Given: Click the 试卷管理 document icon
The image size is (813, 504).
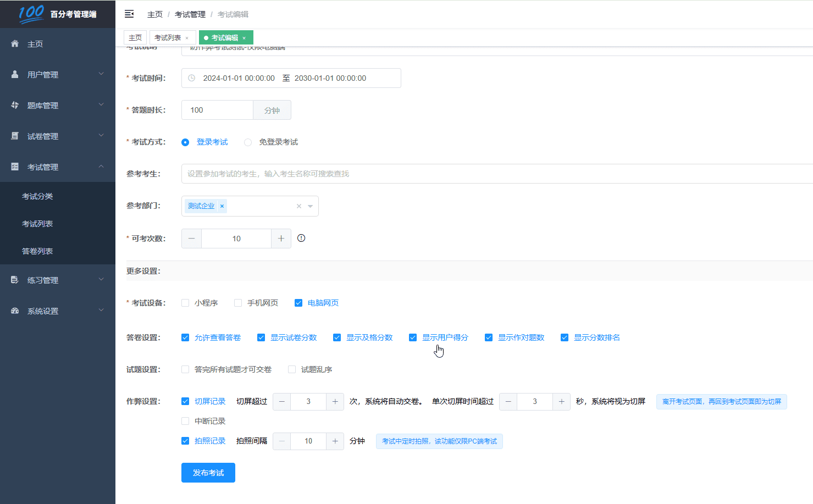Looking at the screenshot, I should point(15,136).
